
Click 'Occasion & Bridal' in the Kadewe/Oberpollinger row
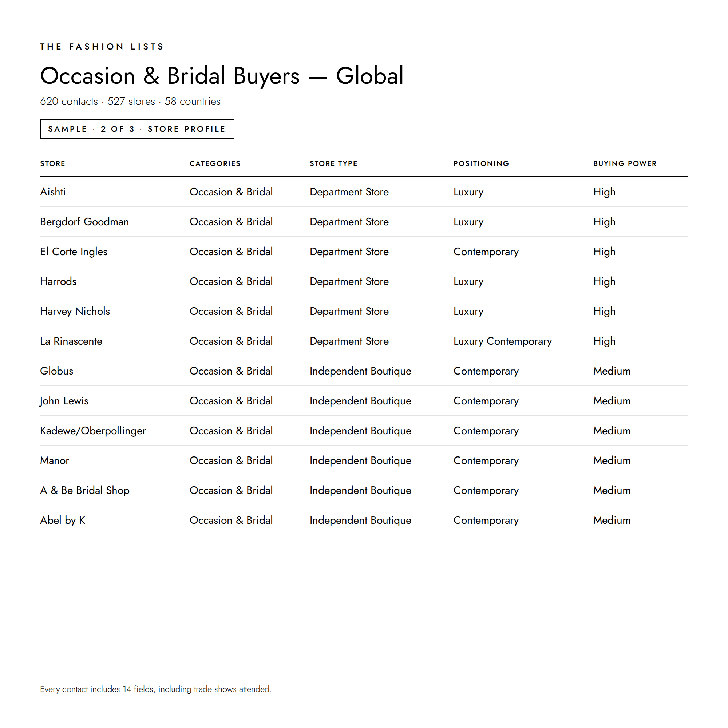coord(231,431)
